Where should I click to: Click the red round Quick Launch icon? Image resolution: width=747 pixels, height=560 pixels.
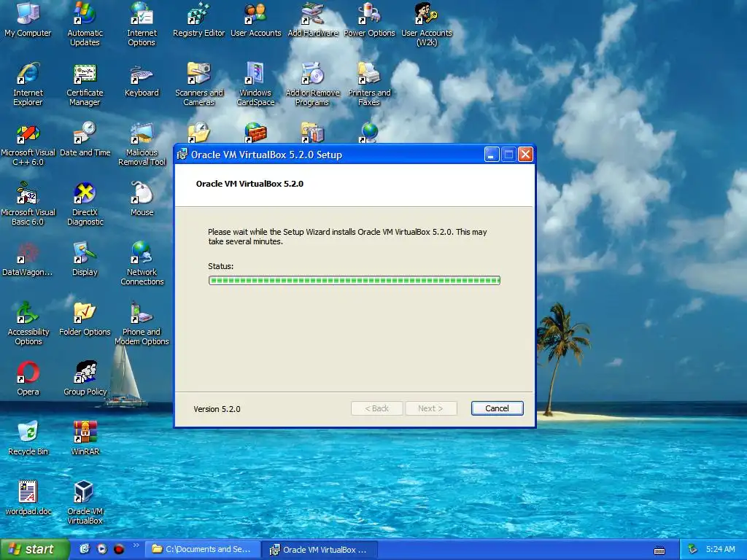click(119, 549)
